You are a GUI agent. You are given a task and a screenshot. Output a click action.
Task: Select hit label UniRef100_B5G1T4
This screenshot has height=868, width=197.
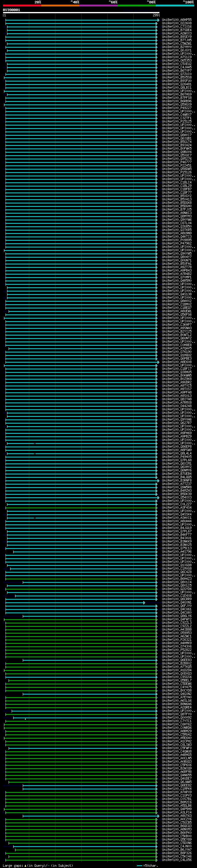click(177, 142)
